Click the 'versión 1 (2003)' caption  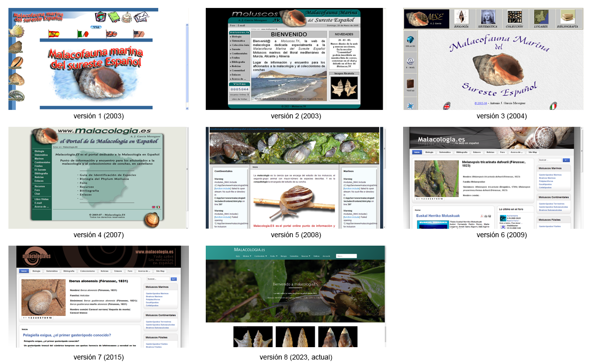pyautogui.click(x=99, y=116)
